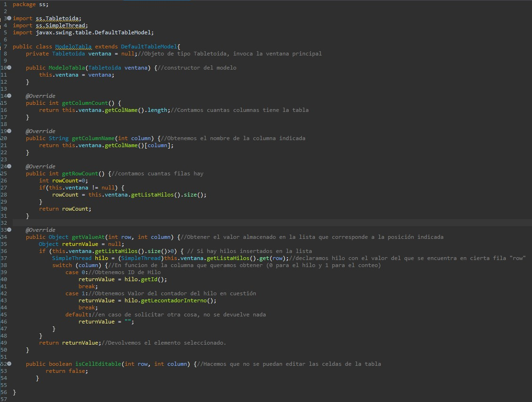This screenshot has width=532, height=402.
Task: Collapse the ModeloTabla constructor at line 10
Action: [x=9, y=68]
